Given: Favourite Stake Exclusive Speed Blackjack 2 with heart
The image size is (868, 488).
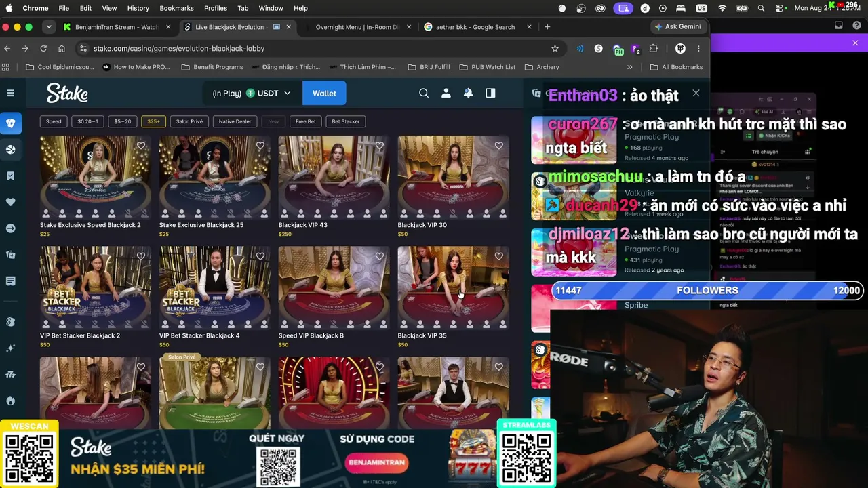Looking at the screenshot, I should coord(141,146).
